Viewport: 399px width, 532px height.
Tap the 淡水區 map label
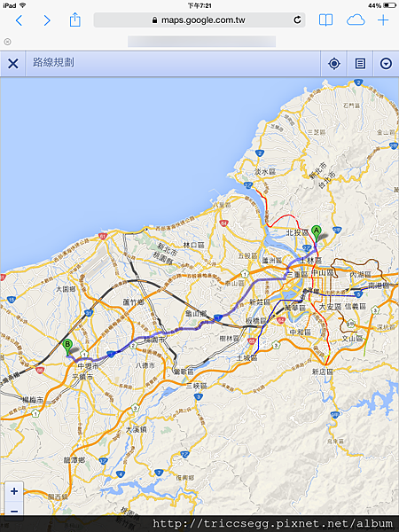pyautogui.click(x=265, y=172)
